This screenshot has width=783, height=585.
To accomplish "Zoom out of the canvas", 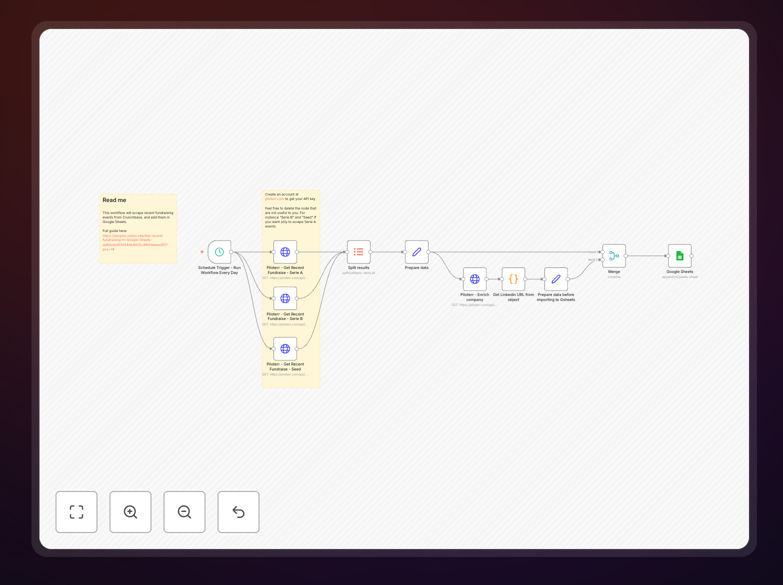I will click(x=184, y=512).
